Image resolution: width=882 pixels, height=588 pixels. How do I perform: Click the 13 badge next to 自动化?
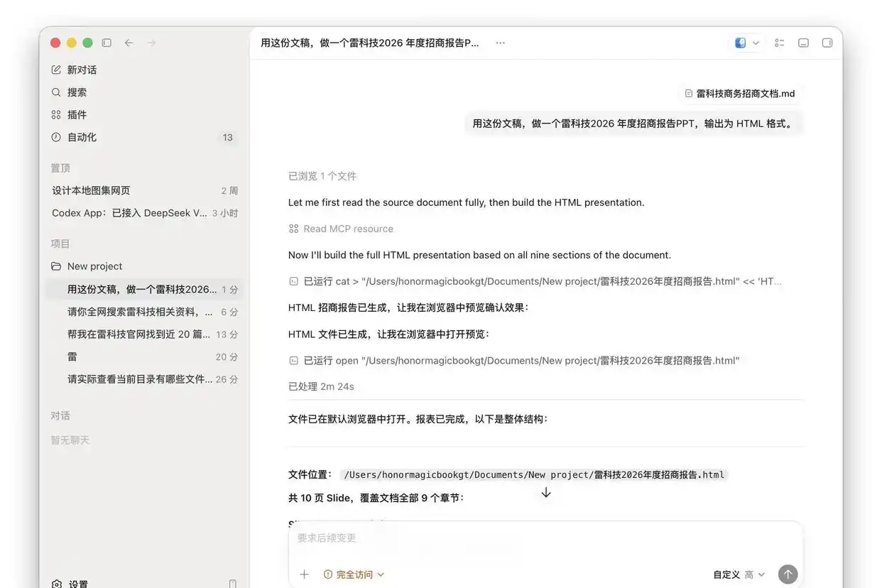(227, 138)
